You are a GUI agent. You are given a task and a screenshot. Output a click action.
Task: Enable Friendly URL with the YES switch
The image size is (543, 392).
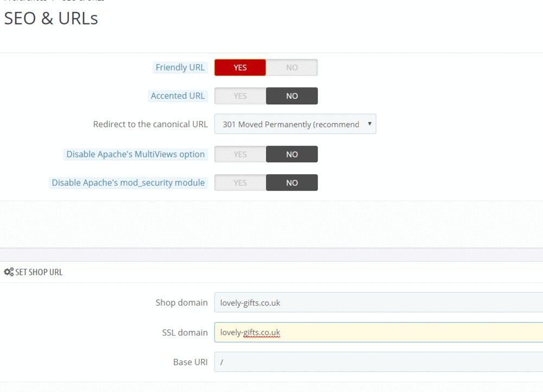click(x=240, y=67)
